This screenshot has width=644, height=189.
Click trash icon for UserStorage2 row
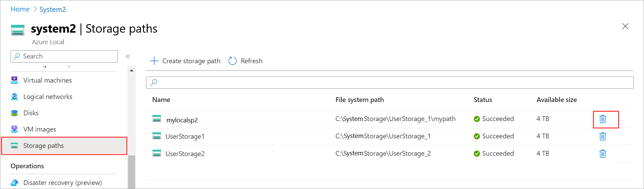coord(602,154)
